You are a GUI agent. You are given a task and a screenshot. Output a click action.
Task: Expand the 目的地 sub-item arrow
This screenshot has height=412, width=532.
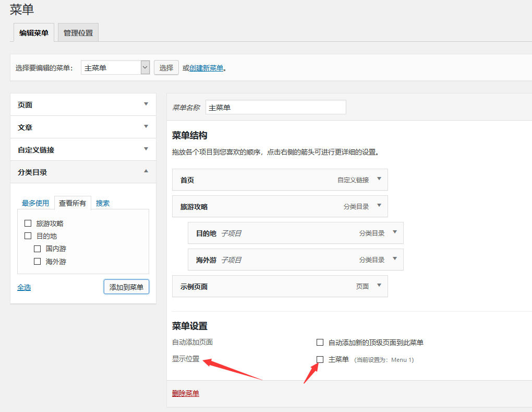(x=395, y=232)
